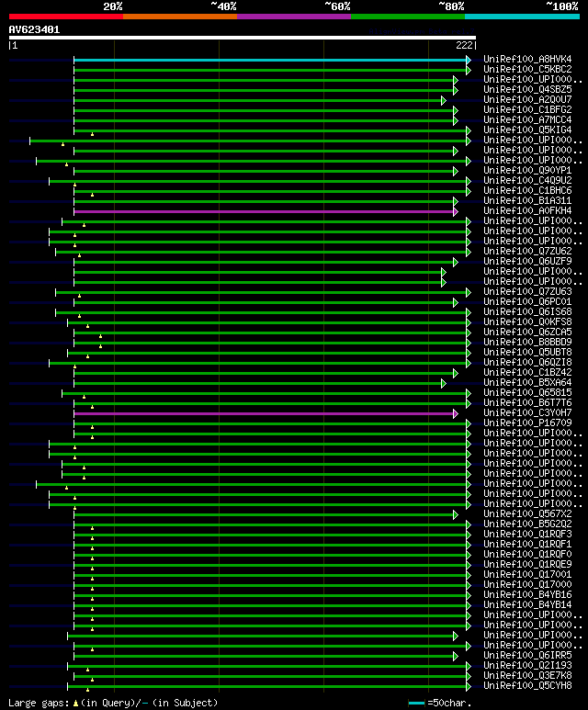Click the UniRef100_A7MCC4 label
588x710 pixels.
(527, 120)
